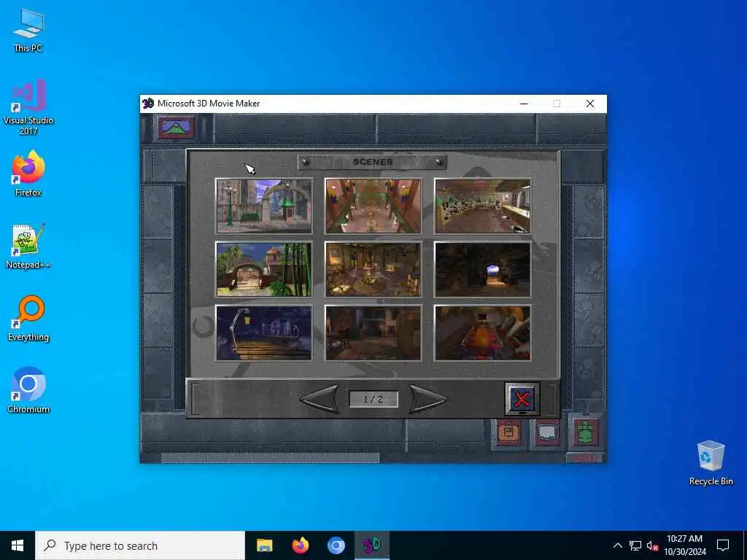Click the map icon in bottom toolbar
Viewport: 747px width, 560px height.
pyautogui.click(x=547, y=433)
